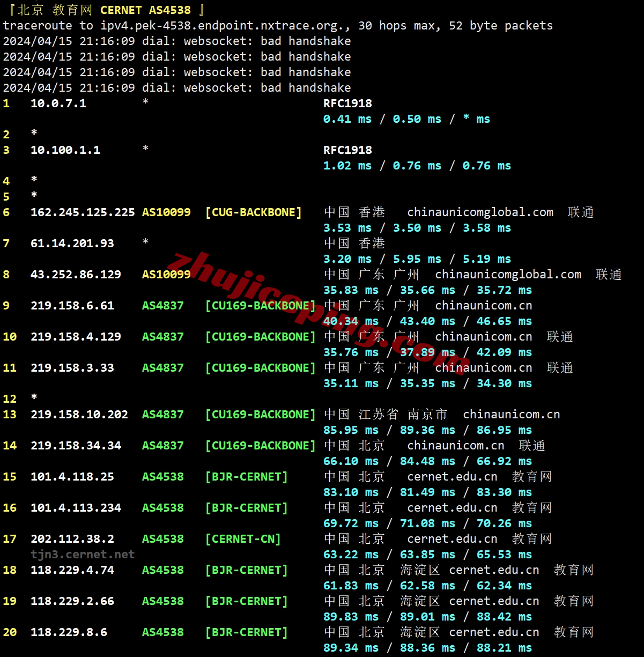The image size is (644, 657).
Task: Select the latency value 62.58 ms
Action: (x=428, y=586)
